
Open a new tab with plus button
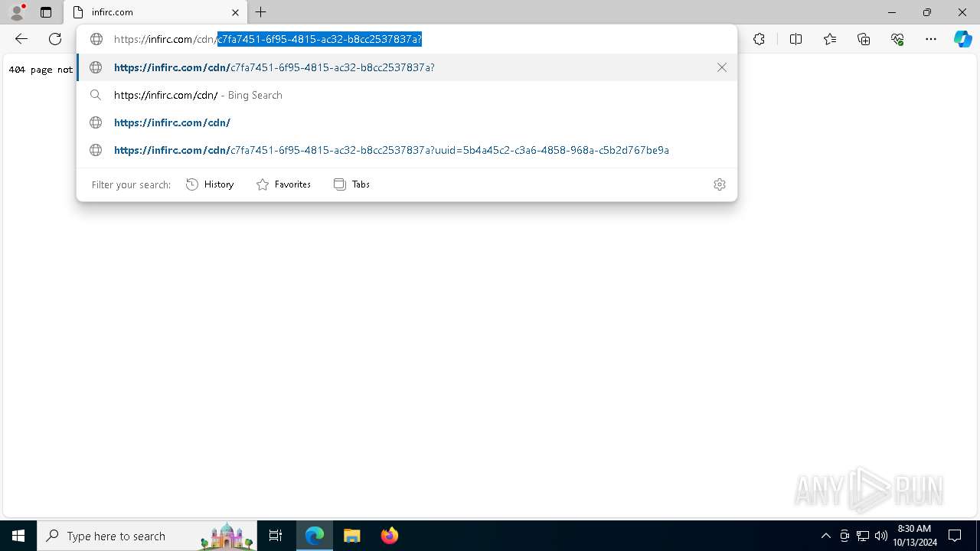point(261,12)
